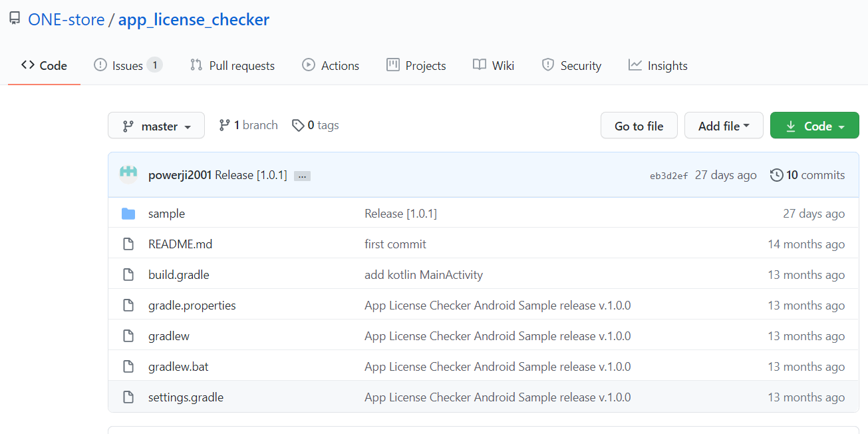Open the Issues tab

point(128,65)
